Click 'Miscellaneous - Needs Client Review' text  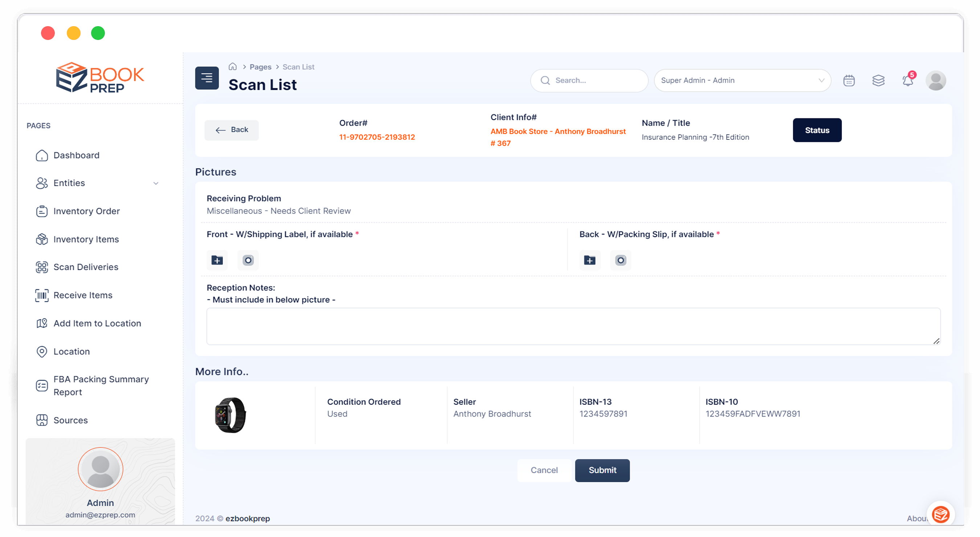point(278,211)
